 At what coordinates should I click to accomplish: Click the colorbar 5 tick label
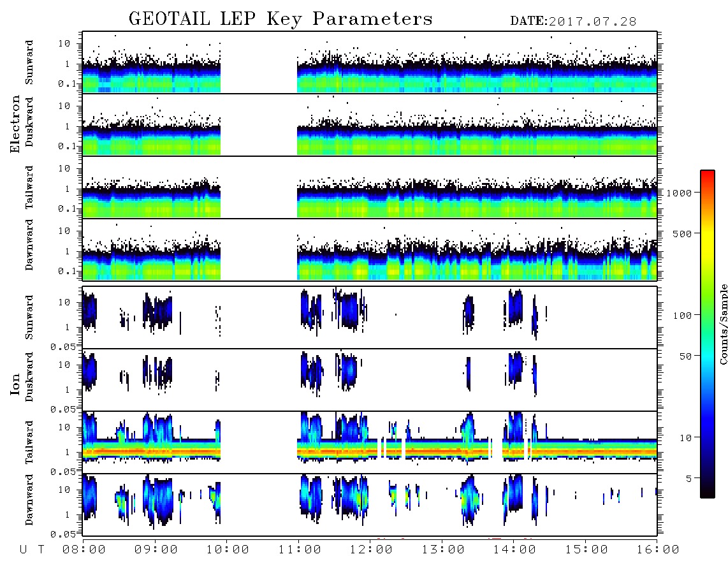[689, 478]
